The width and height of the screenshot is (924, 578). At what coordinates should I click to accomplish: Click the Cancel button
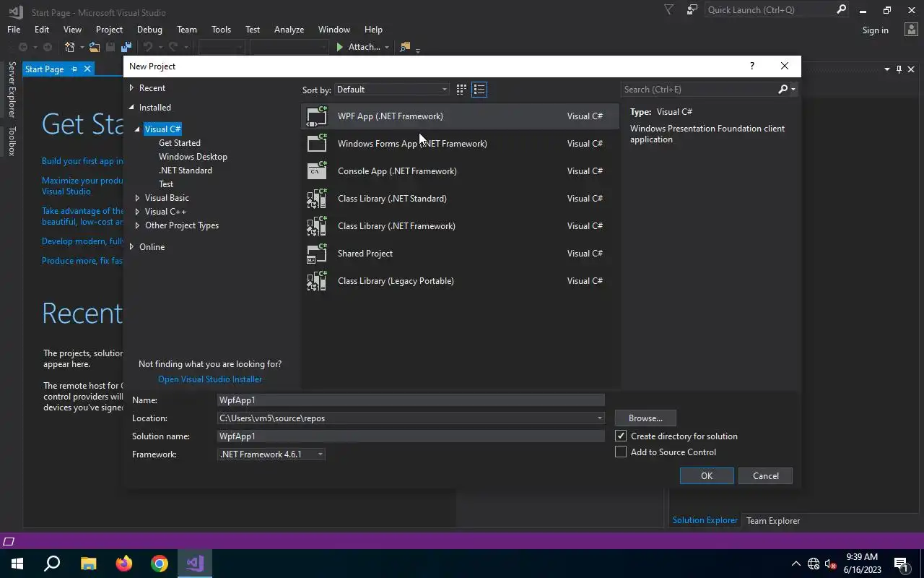(x=766, y=476)
